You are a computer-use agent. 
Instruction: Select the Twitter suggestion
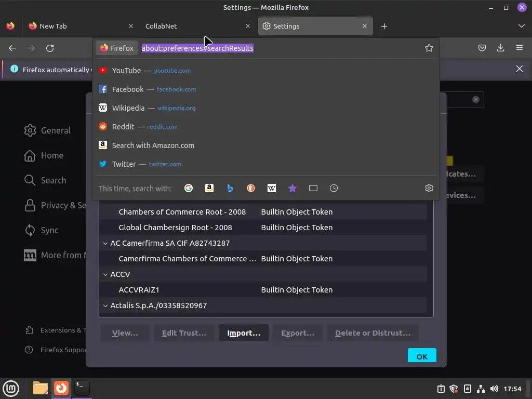[266, 164]
